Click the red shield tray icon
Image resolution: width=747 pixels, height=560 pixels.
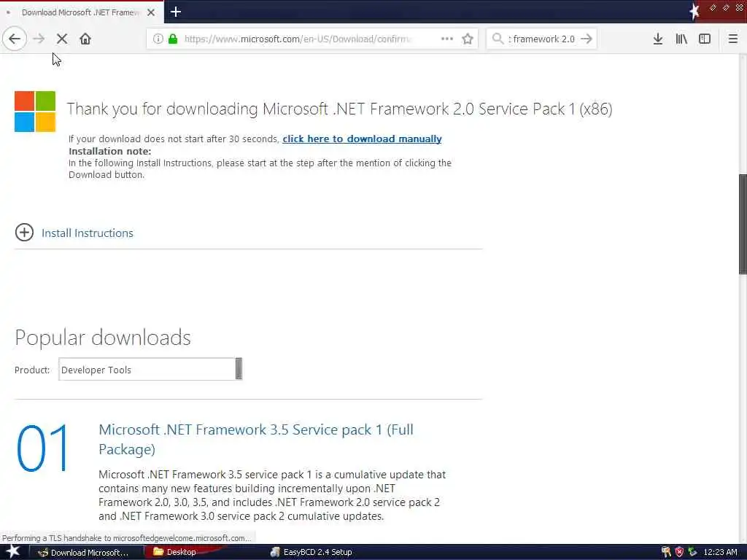coord(680,553)
